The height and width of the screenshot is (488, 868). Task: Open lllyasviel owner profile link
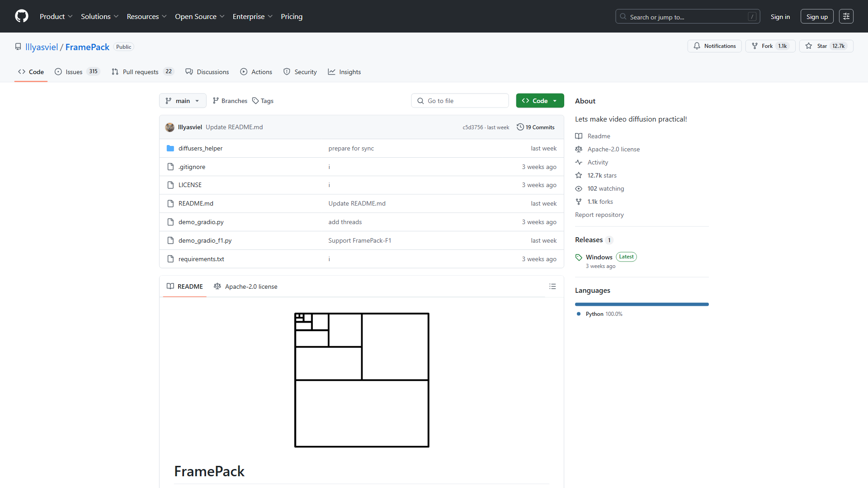(42, 47)
